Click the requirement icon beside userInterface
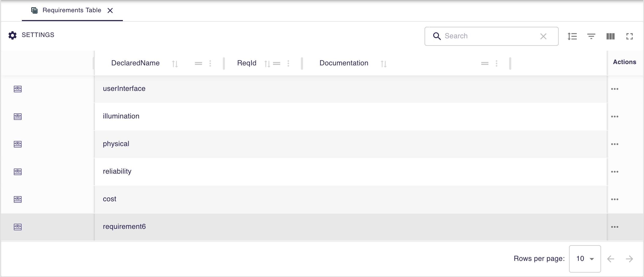 coord(17,89)
